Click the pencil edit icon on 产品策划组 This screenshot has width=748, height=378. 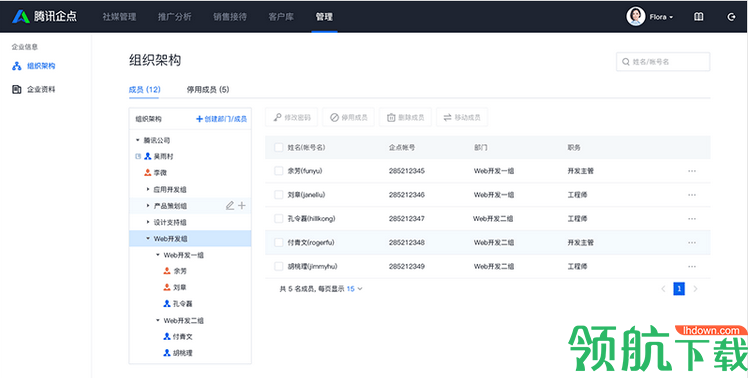pyautogui.click(x=230, y=206)
